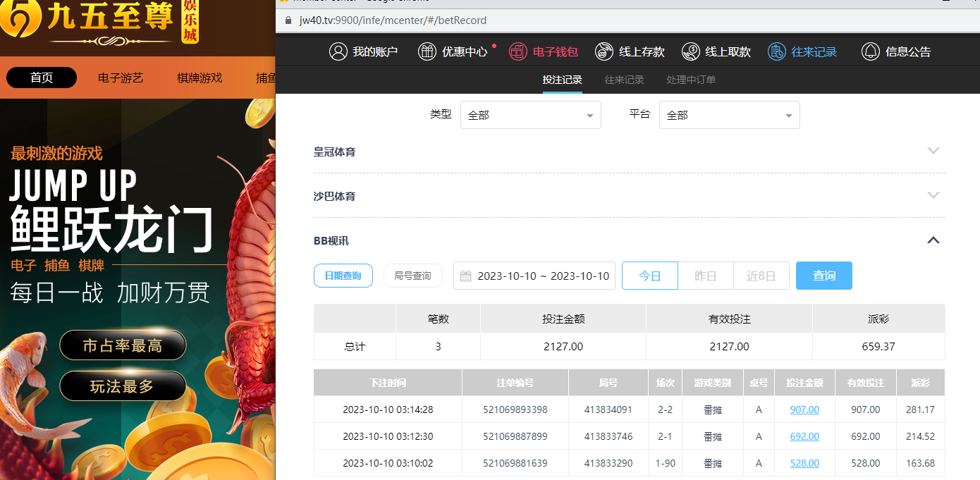Click the 线上取款 withdrawal icon
This screenshot has width=980, height=480.
[691, 51]
